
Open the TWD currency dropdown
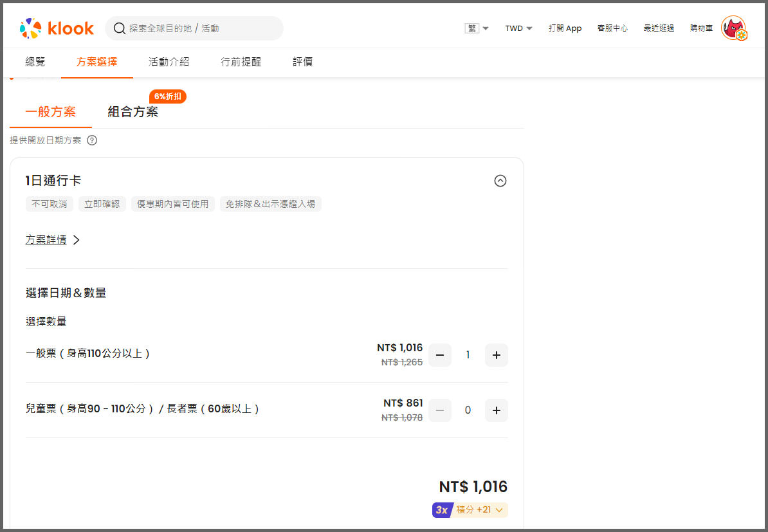[x=518, y=28]
